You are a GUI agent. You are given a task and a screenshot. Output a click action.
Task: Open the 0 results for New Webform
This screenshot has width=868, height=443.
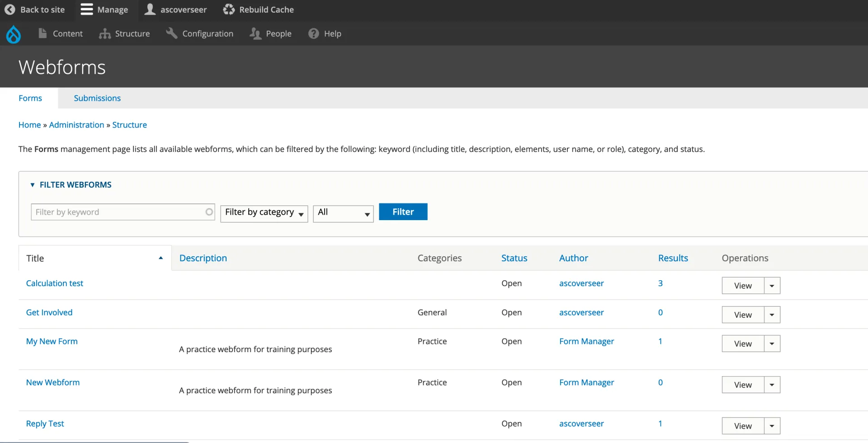(660, 382)
